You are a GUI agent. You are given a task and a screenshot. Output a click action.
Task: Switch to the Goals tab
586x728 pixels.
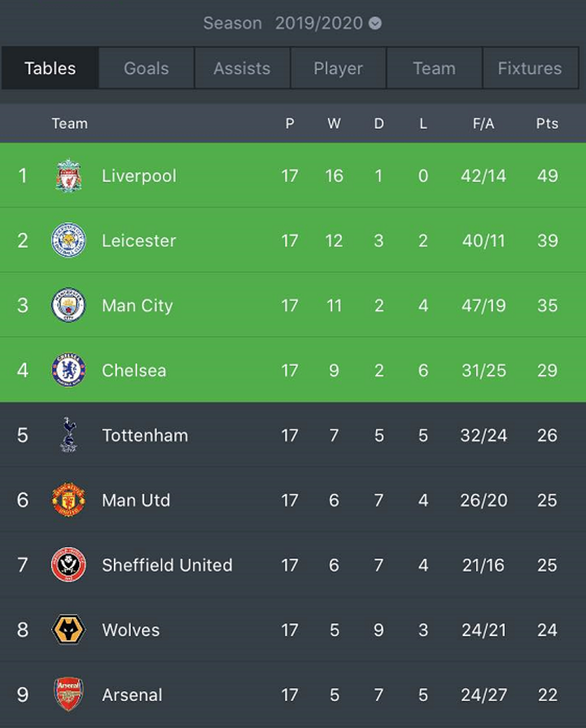tap(146, 68)
